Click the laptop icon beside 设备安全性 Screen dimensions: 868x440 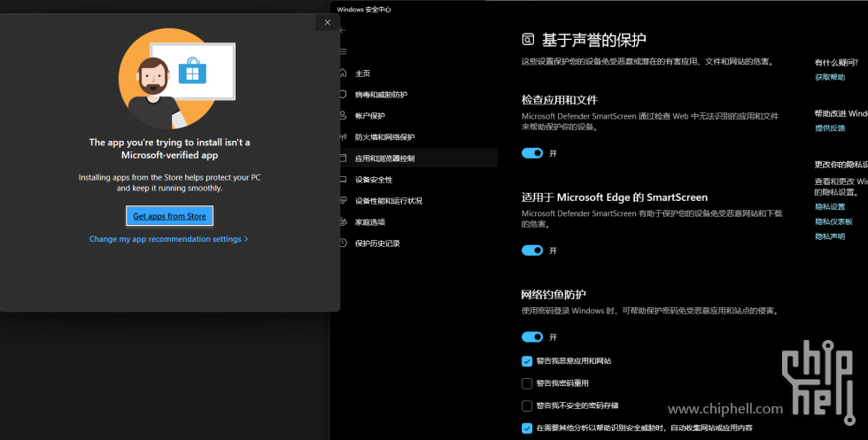pos(344,180)
